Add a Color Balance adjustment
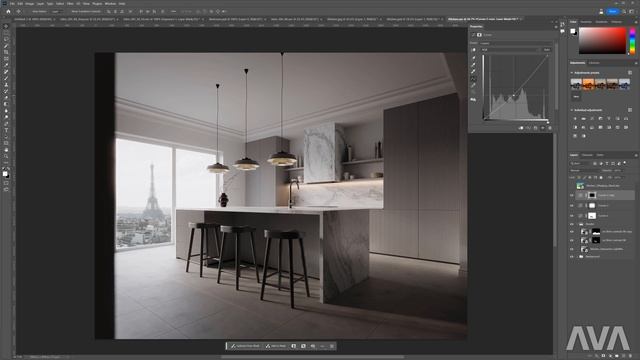Screen dimensions: 640x360 [x=626, y=118]
